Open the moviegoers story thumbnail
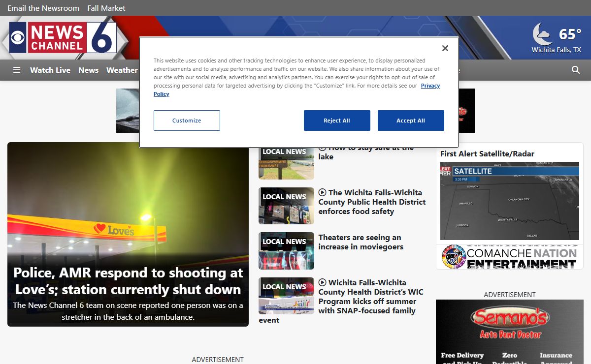This screenshot has width=591, height=364. pos(286,251)
